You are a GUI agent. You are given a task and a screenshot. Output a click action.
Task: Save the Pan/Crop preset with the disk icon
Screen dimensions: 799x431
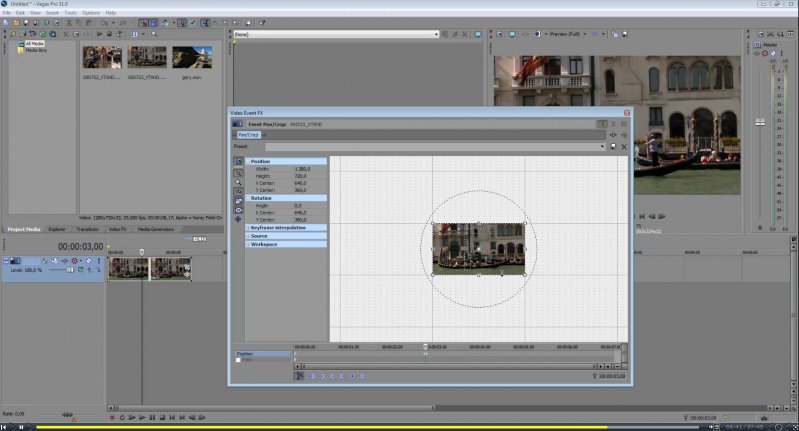tap(613, 146)
